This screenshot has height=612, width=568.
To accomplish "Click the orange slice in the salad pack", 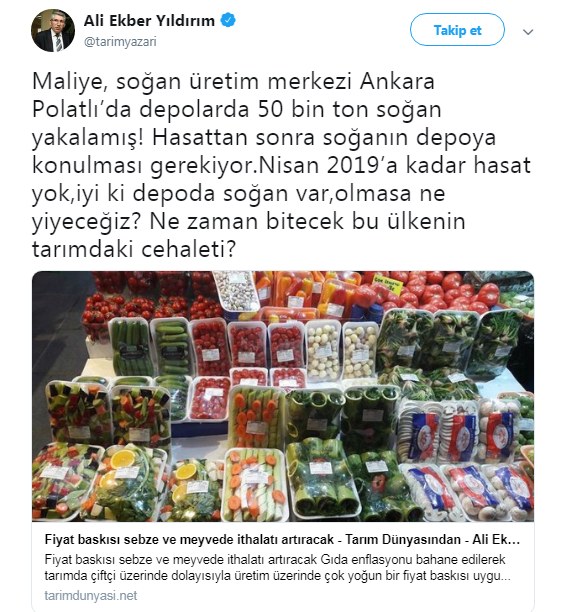I will pos(123,459).
